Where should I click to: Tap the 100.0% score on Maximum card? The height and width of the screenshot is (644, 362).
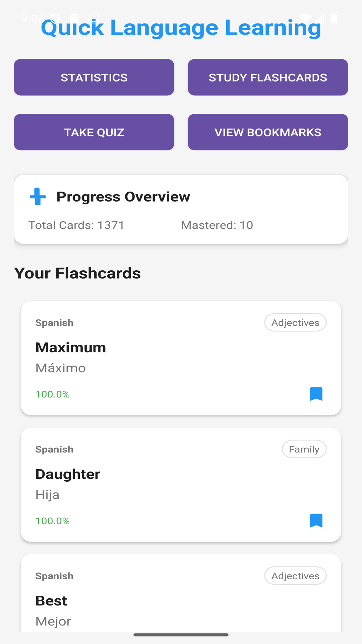[53, 394]
